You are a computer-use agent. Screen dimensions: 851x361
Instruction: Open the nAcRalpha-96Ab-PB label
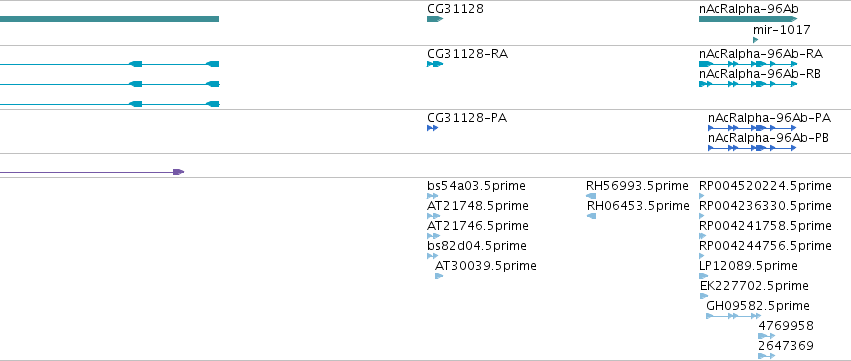click(768, 138)
